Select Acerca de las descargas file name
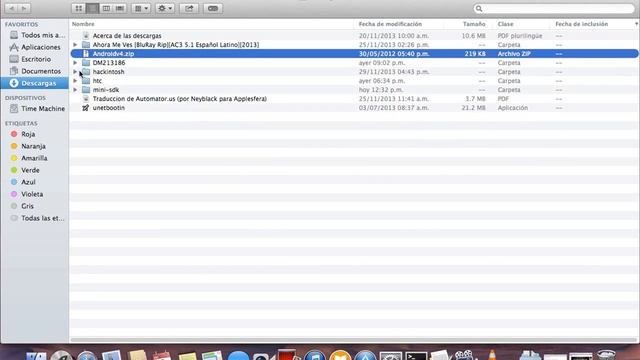This screenshot has width=640, height=360. coord(127,36)
